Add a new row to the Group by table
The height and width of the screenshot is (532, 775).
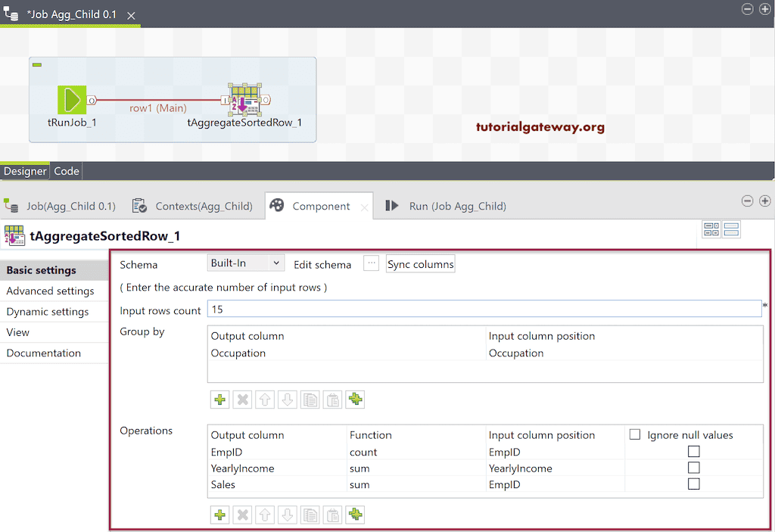coord(219,399)
